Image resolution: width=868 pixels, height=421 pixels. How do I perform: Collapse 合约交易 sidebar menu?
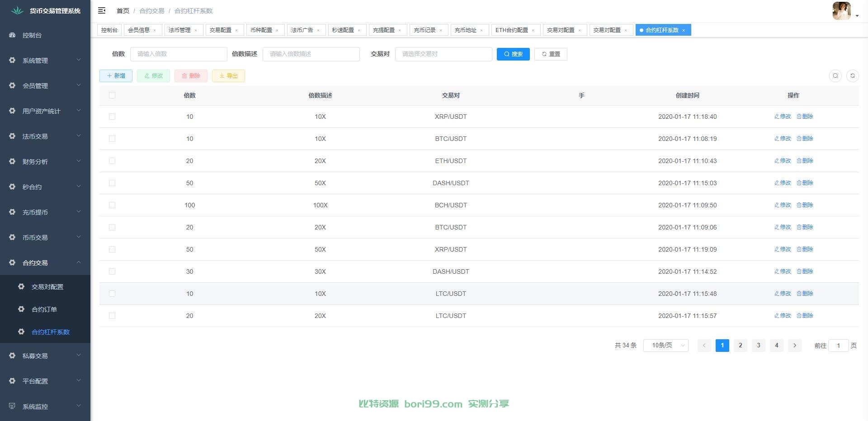tap(45, 262)
